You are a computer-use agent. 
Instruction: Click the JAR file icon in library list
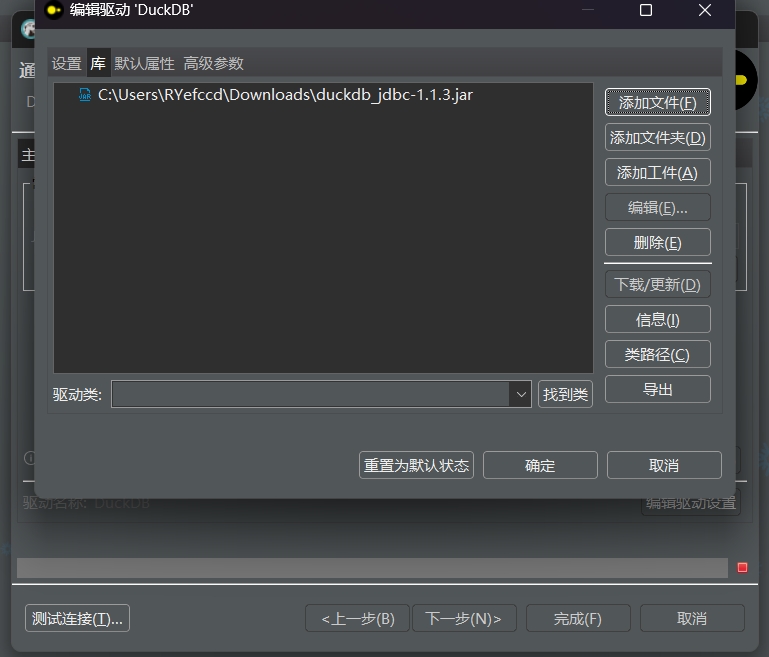[x=85, y=95]
